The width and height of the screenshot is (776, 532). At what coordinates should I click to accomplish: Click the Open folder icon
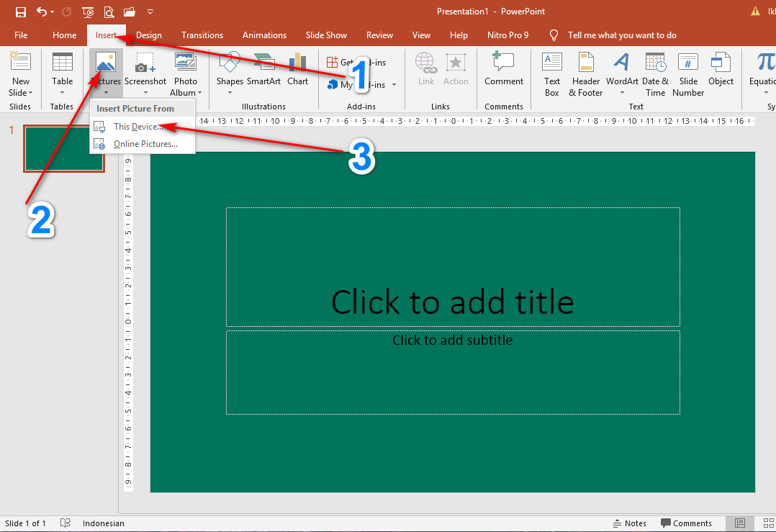point(129,12)
